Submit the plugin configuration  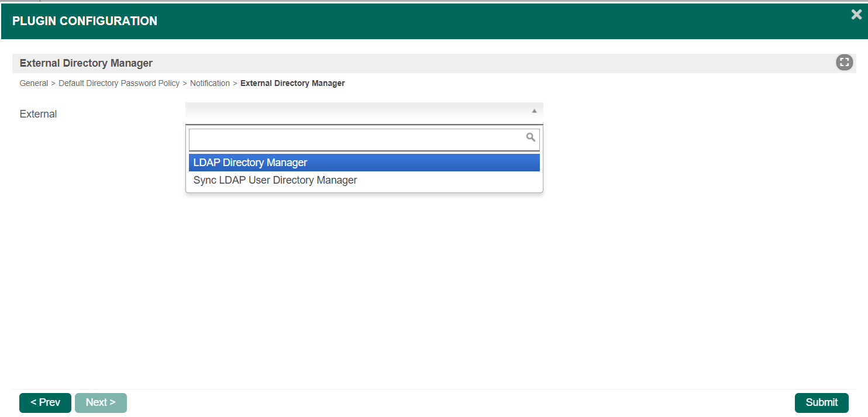coord(821,402)
